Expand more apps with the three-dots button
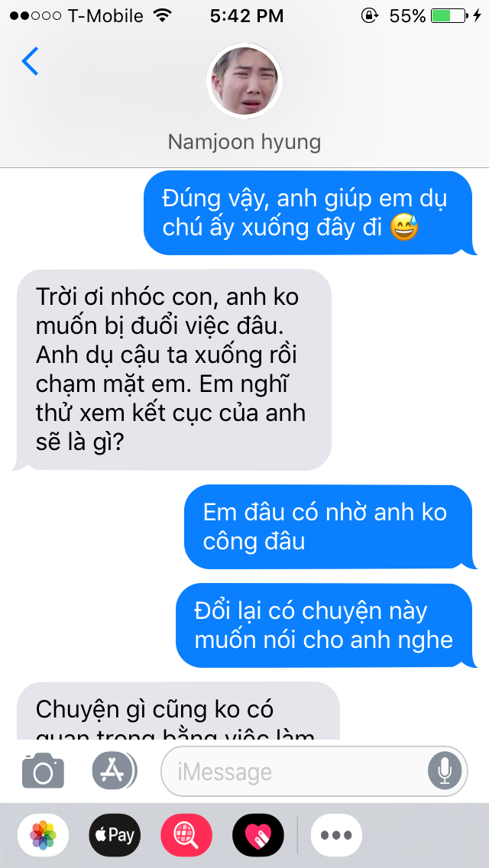The height and width of the screenshot is (868, 489). tap(337, 835)
